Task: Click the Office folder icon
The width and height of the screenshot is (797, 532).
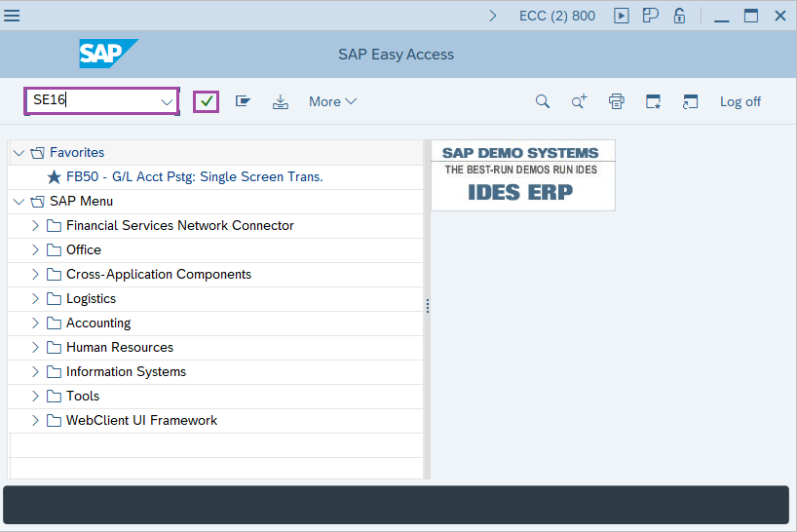Action: (54, 250)
